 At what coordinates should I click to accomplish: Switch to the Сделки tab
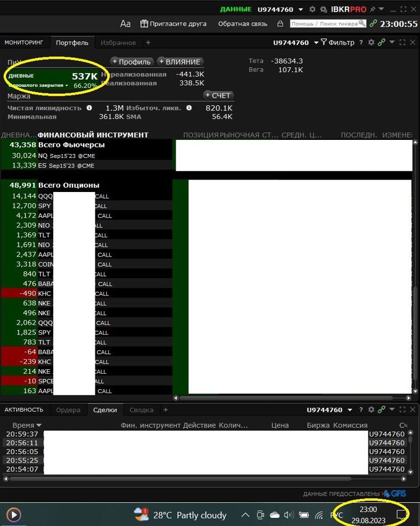105,410
